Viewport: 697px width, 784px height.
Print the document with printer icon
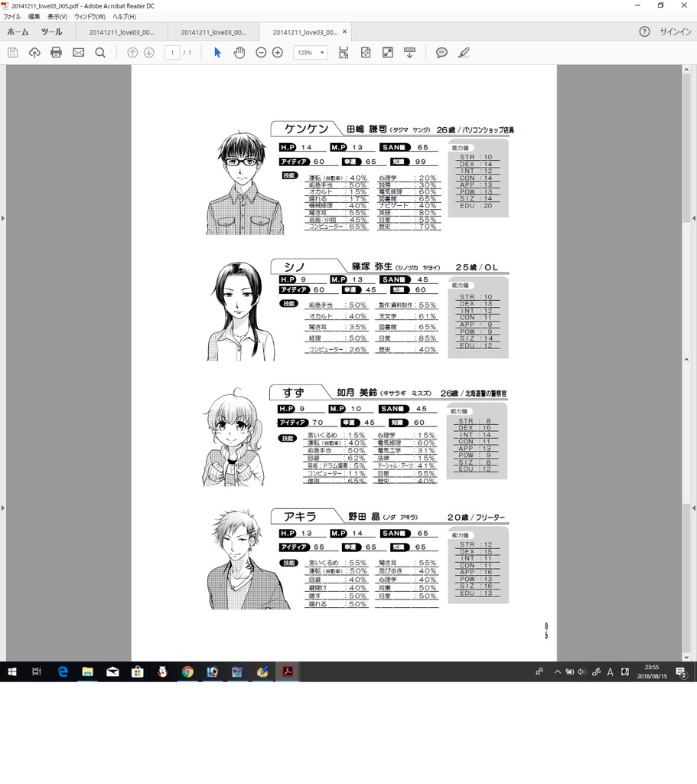point(56,53)
